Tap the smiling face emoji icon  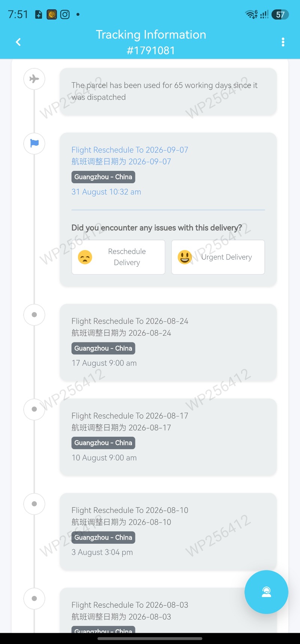(185, 257)
